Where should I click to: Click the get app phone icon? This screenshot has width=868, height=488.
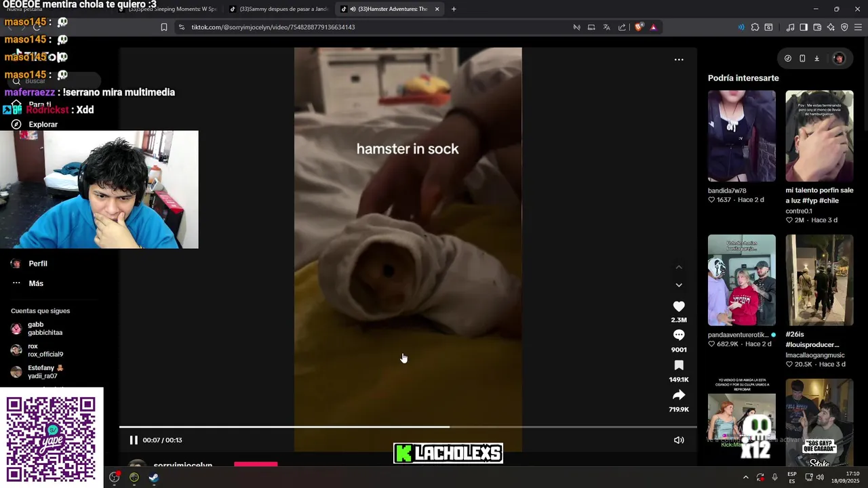pyautogui.click(x=802, y=58)
